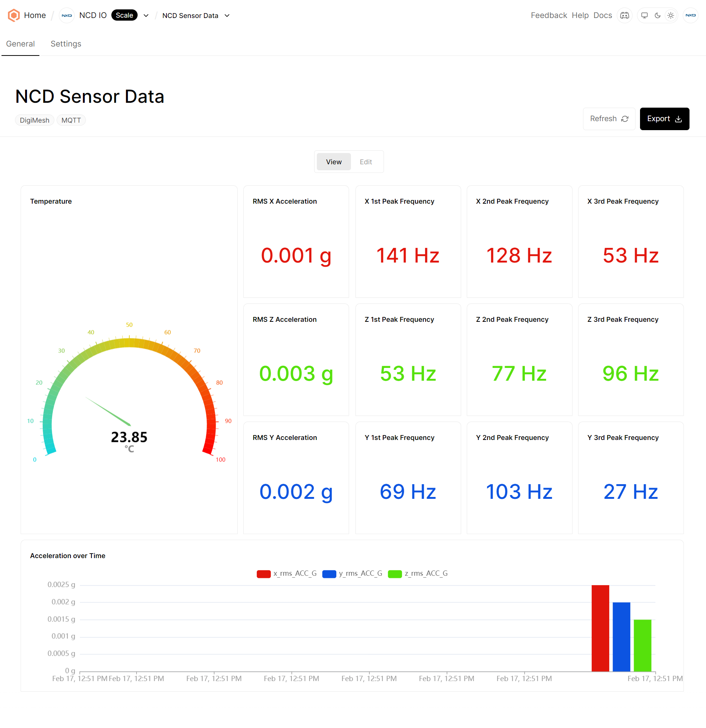
Task: Expand the NCD Sensor Data breadcrumb dropdown
Action: (x=227, y=15)
